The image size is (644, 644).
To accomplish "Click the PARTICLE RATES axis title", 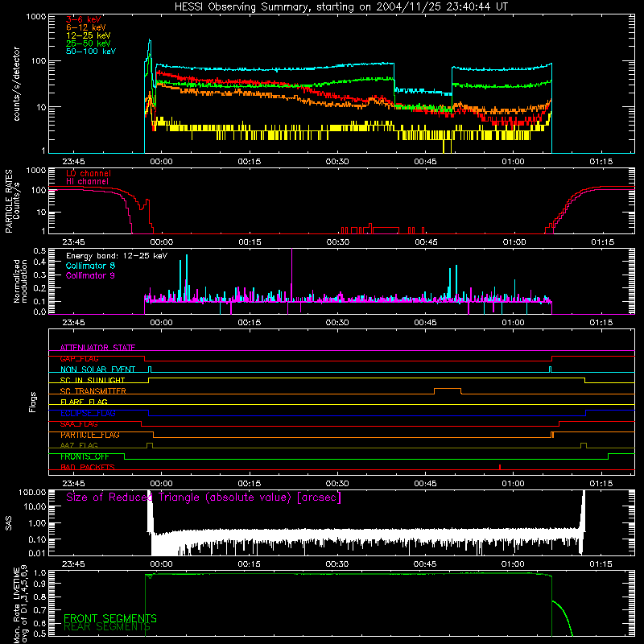I will (9, 201).
